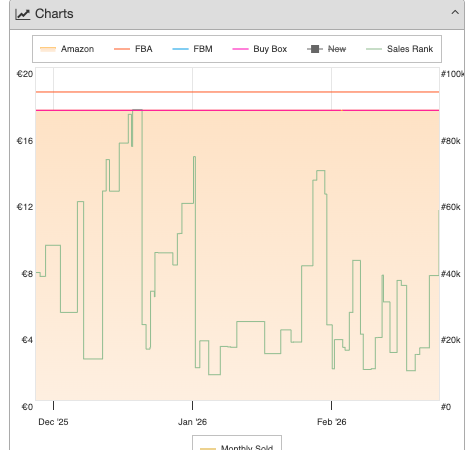The width and height of the screenshot is (474, 450).
Task: Click the Jan '26 axis label
Action: click(x=192, y=422)
